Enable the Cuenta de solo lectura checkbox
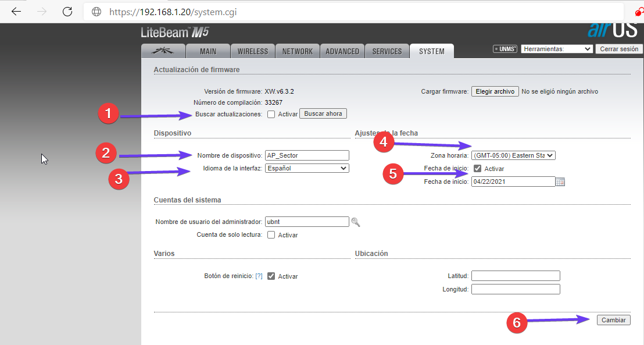This screenshot has height=345, width=644. coord(271,235)
